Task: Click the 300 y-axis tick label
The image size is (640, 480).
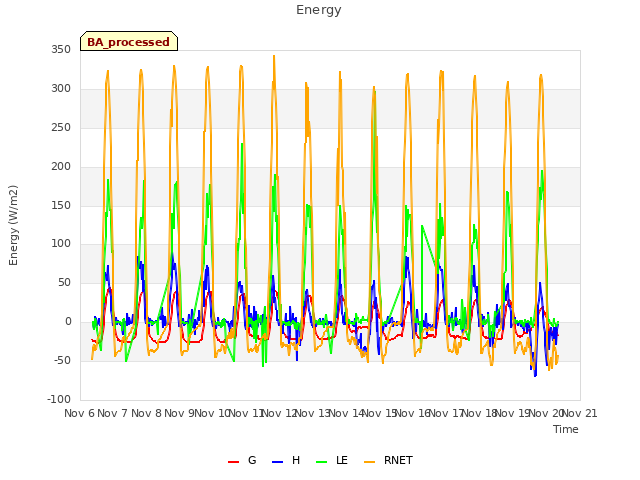Action: 61,89
